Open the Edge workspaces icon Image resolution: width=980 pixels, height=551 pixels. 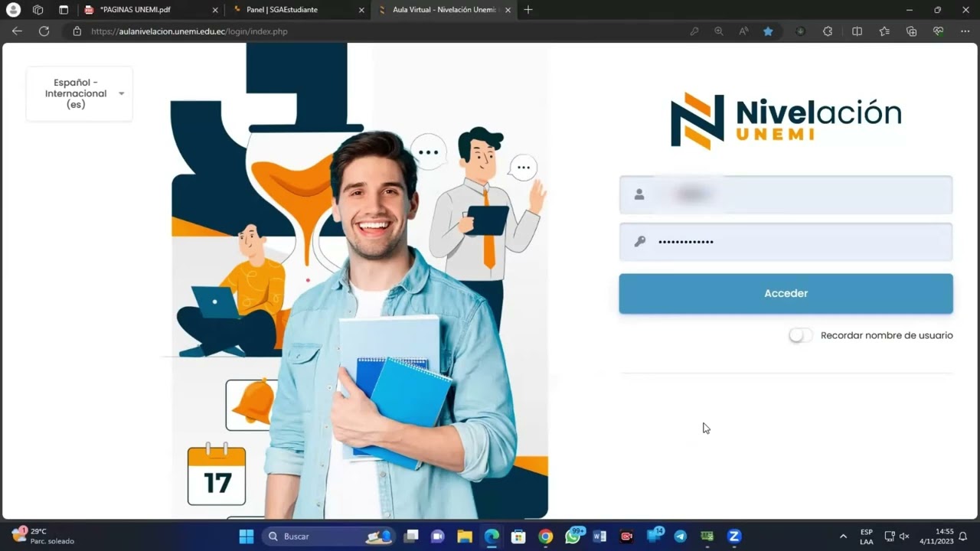pos(38,10)
